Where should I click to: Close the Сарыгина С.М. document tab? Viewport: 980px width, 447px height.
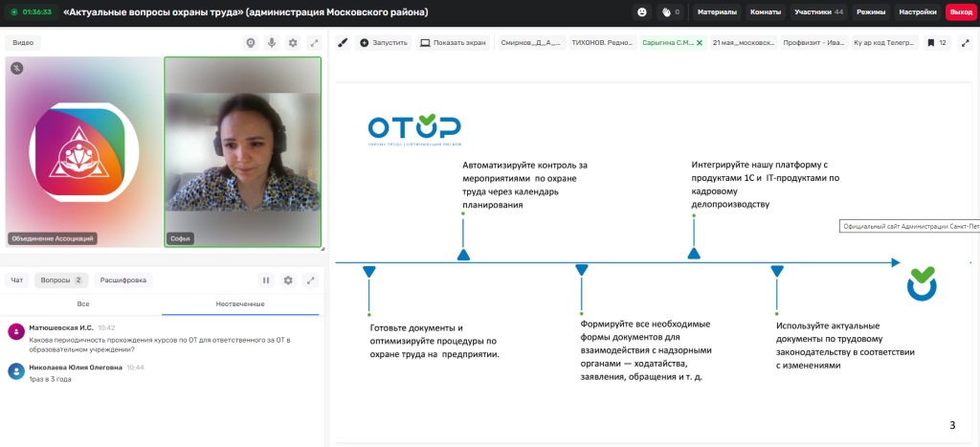pos(700,43)
